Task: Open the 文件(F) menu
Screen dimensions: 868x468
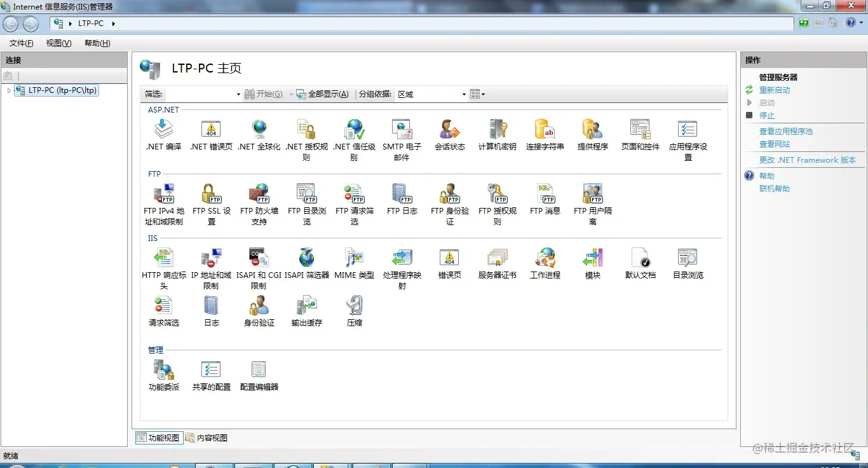Action: coord(21,43)
